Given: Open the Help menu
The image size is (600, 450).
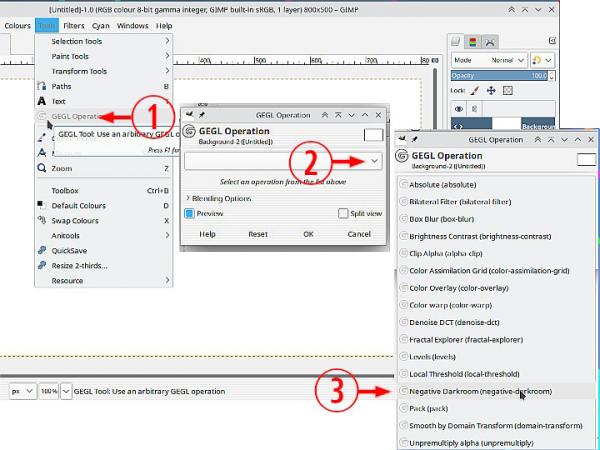Looking at the screenshot, I should click(164, 26).
